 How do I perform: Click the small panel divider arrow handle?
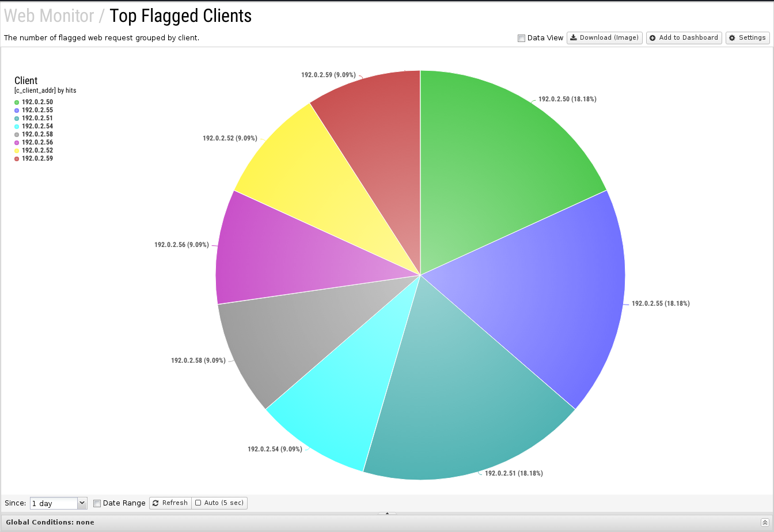tap(387, 513)
